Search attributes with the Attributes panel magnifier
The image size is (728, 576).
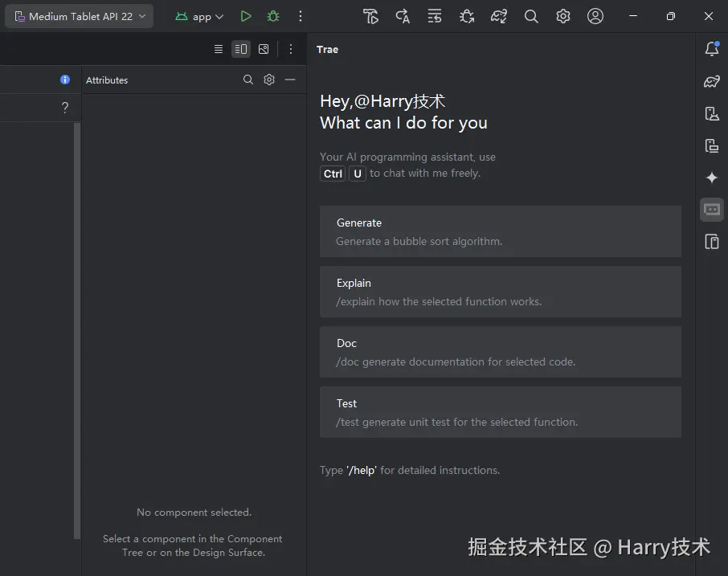coord(248,80)
